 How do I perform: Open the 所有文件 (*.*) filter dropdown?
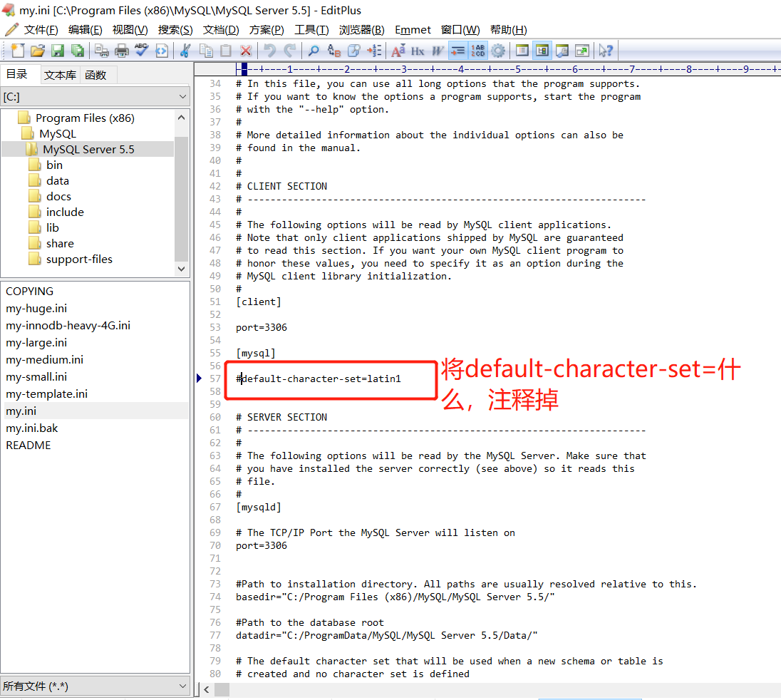pos(95,686)
